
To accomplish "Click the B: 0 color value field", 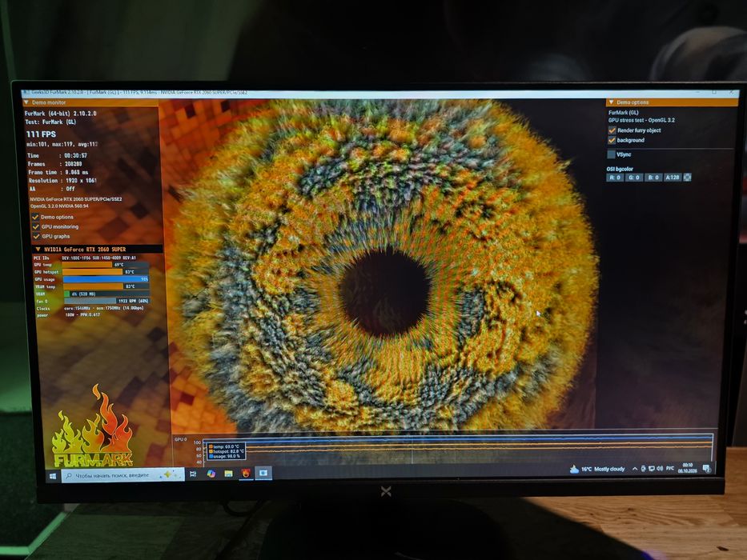I will point(653,178).
